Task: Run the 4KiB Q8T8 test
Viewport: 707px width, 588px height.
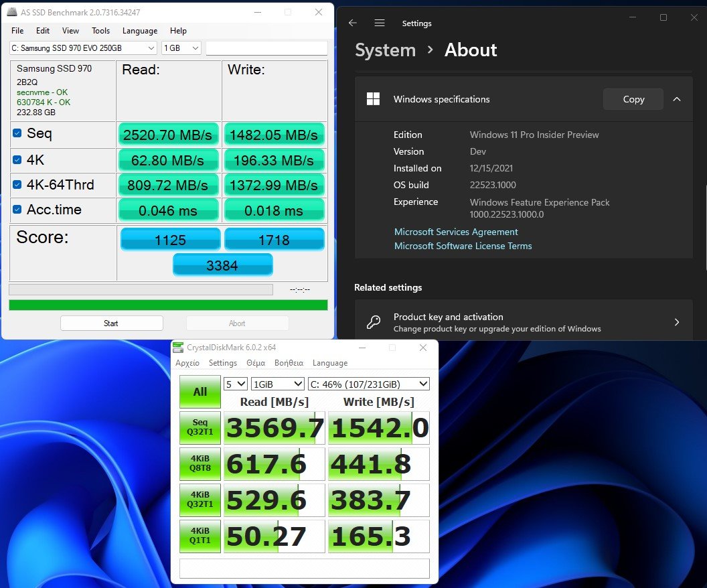Action: point(200,463)
